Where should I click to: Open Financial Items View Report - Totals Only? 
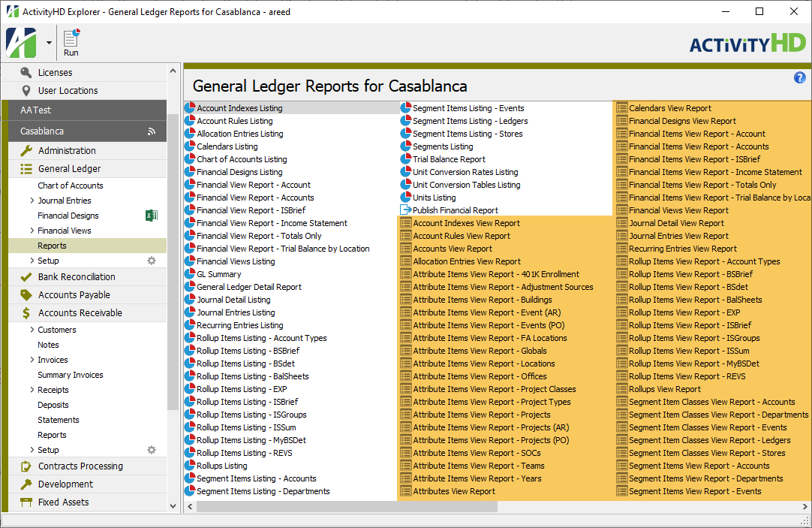point(702,185)
